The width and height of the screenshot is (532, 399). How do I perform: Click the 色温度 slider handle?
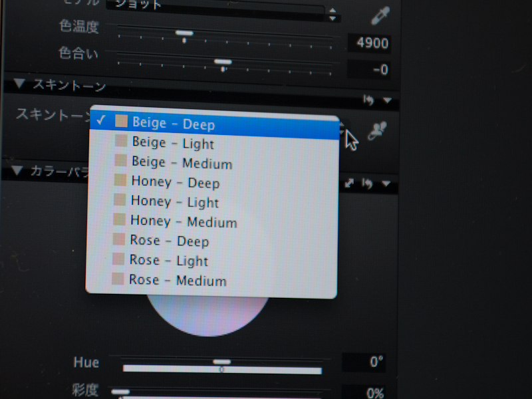[184, 33]
